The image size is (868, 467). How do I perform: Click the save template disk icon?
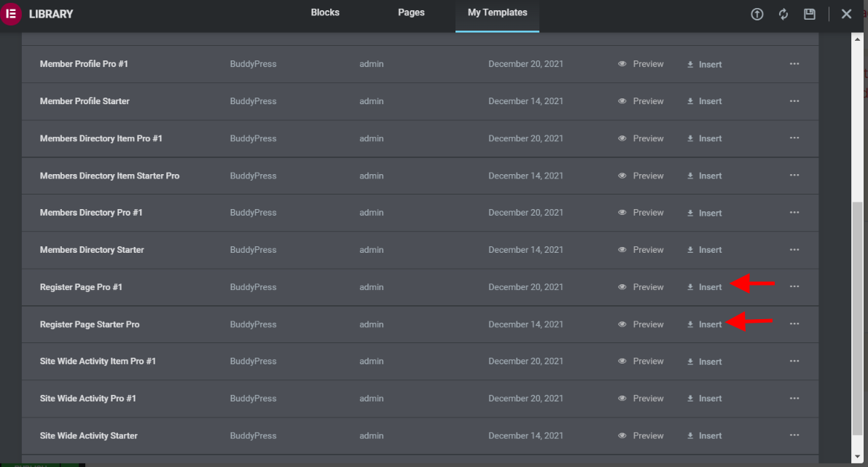click(x=810, y=14)
